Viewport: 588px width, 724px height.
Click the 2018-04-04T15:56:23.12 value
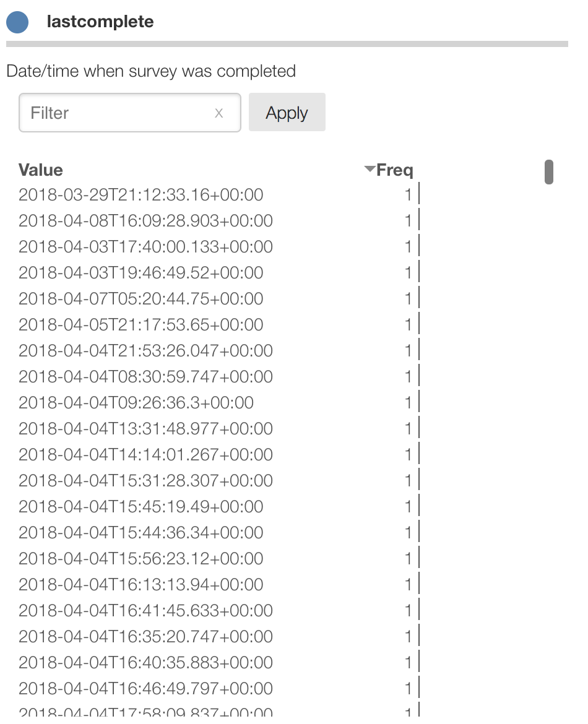pyautogui.click(x=141, y=559)
